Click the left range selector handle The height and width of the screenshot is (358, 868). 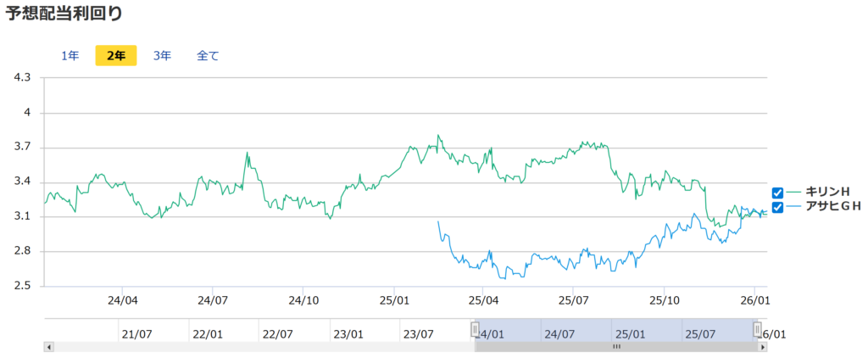475,329
